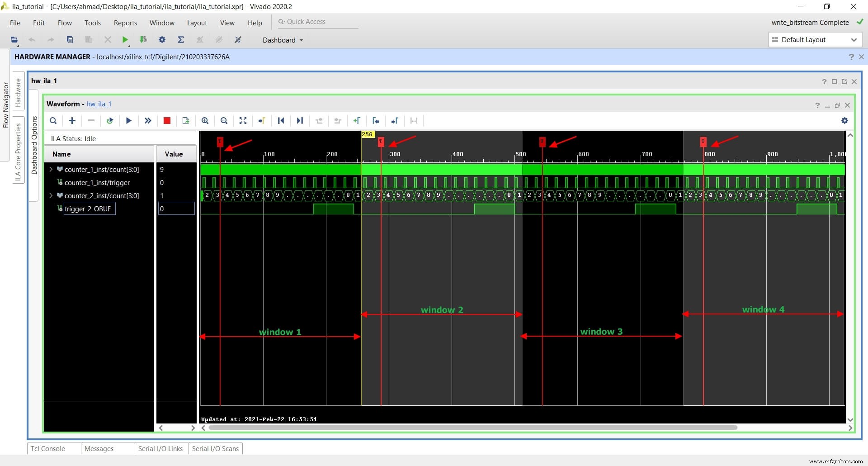Select the Zoom In tool in waveform toolbar
This screenshot has width=868, height=466.
tap(205, 121)
